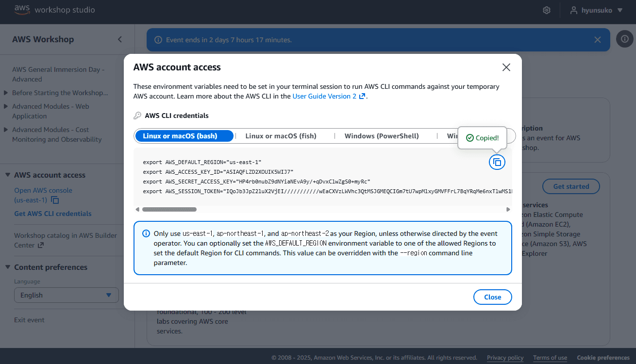636x364 pixels.
Task: Dismiss the event ends notification banner
Action: (597, 40)
